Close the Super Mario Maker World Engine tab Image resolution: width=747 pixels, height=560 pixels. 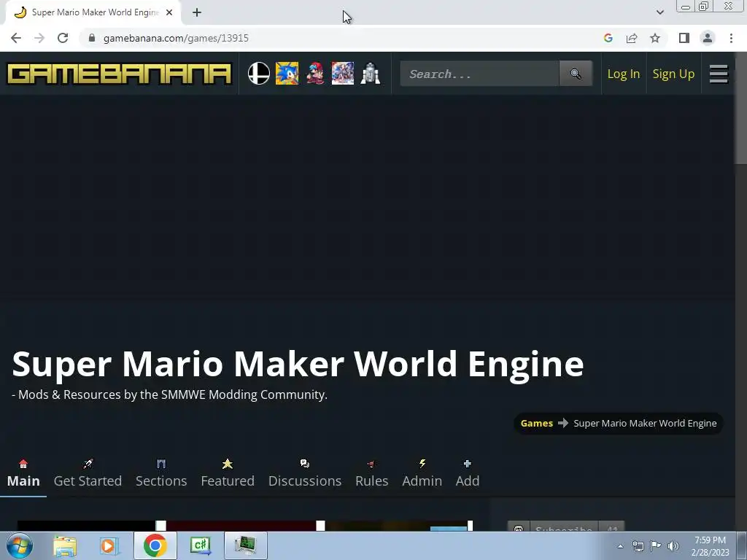[x=169, y=12]
